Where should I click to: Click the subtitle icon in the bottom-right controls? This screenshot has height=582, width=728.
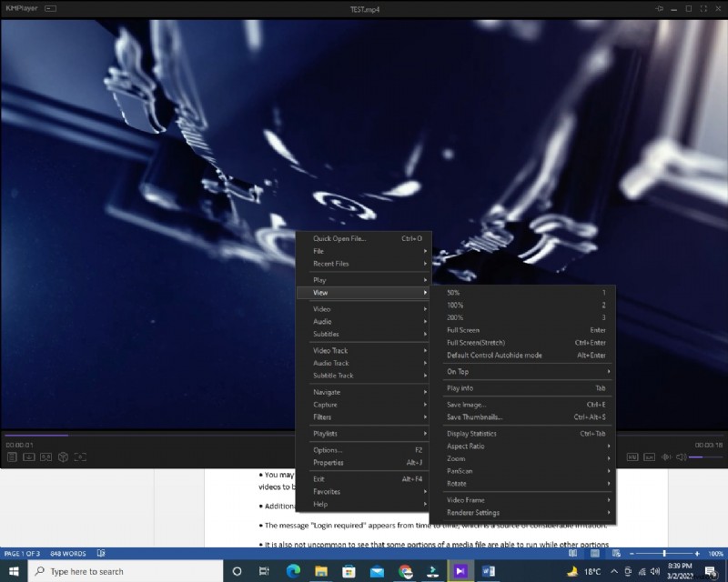649,457
